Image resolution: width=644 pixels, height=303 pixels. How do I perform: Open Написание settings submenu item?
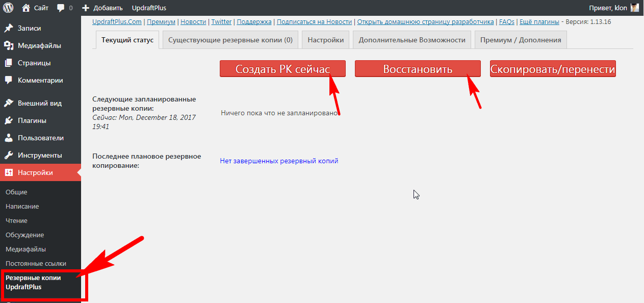click(22, 207)
